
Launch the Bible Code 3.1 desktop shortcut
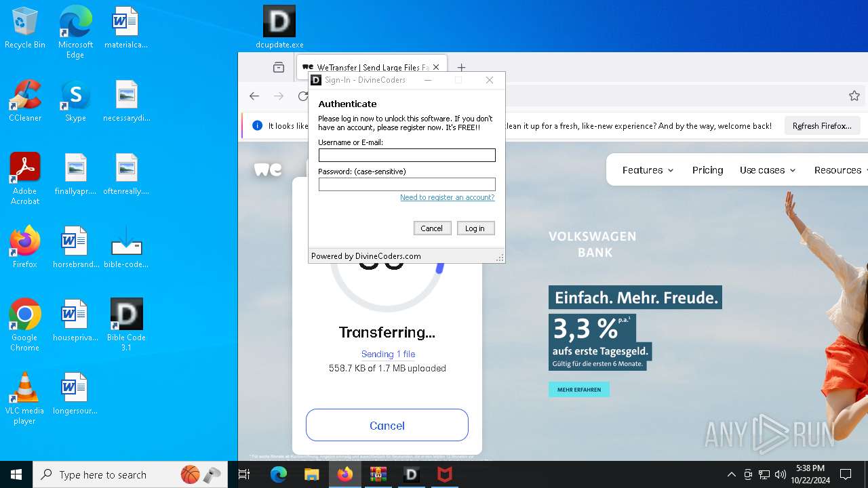tap(126, 325)
